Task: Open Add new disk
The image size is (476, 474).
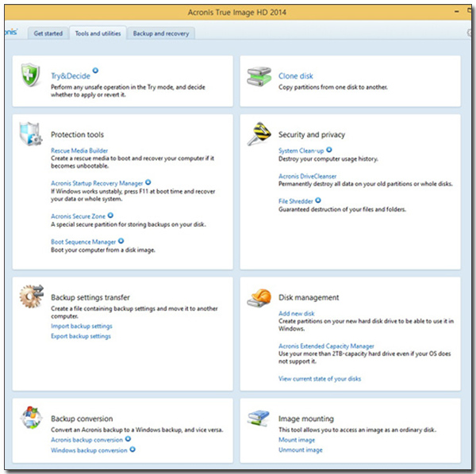Action: point(296,313)
